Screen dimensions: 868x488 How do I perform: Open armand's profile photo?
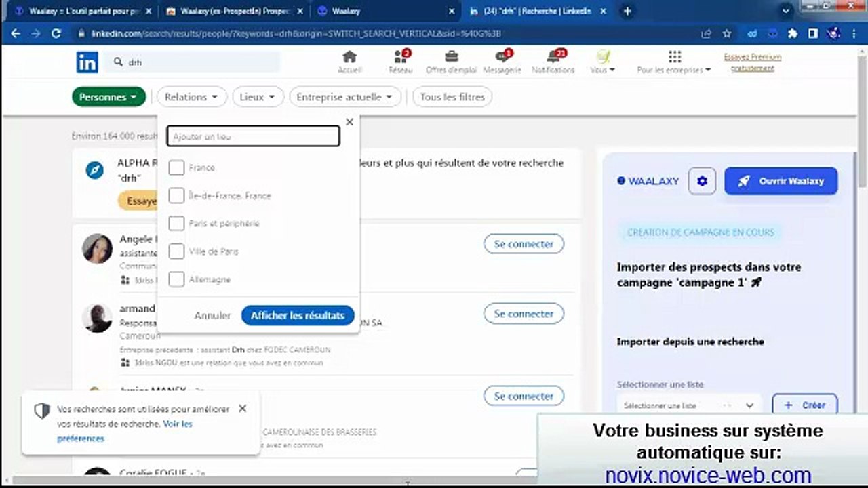click(97, 318)
